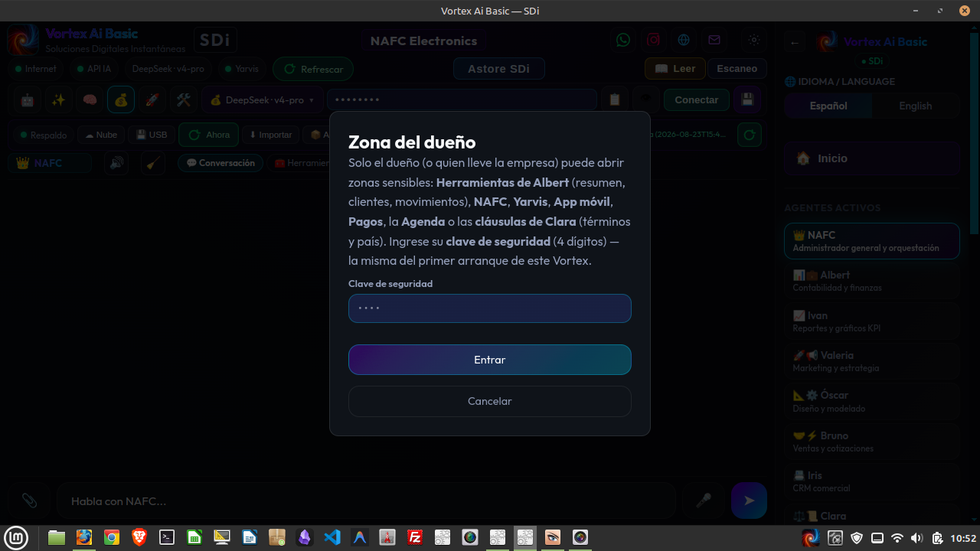Viewport: 980px width, 551px height.
Task: Click the send arrow button
Action: pos(749,500)
